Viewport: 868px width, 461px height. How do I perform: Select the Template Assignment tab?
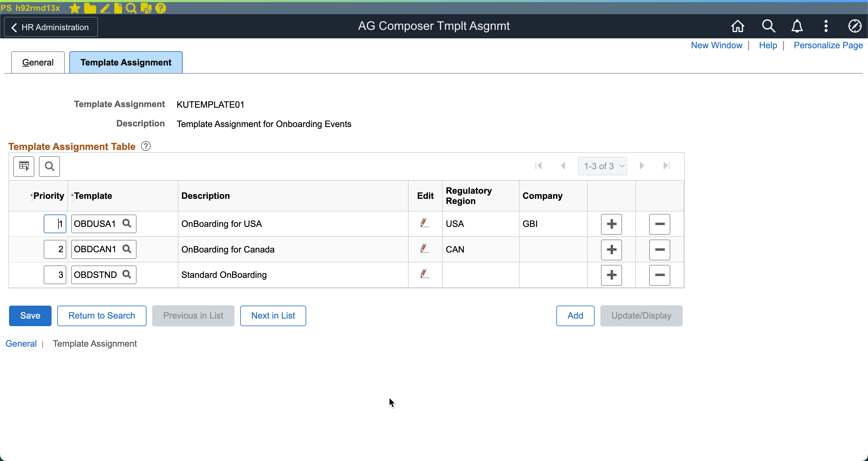tap(126, 62)
